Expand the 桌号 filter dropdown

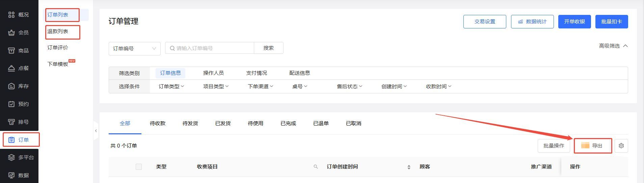(300, 87)
